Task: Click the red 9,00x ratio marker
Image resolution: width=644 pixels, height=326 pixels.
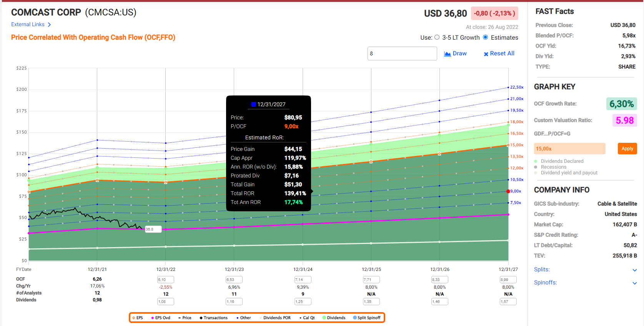Action: [x=508, y=191]
